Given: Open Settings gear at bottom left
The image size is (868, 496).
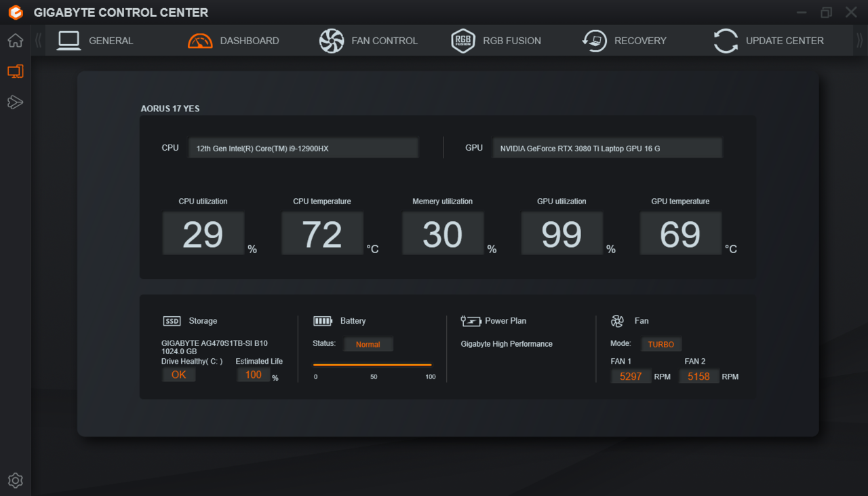Looking at the screenshot, I should click(x=15, y=480).
